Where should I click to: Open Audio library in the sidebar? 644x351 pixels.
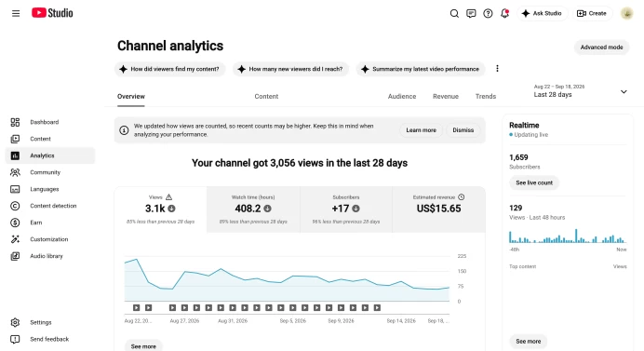pyautogui.click(x=50, y=256)
